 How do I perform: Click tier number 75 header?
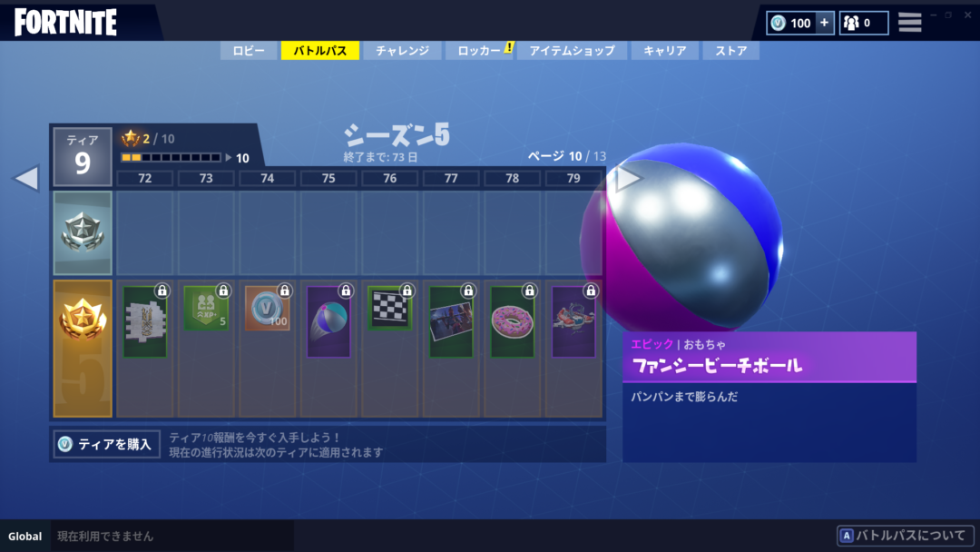(x=328, y=178)
